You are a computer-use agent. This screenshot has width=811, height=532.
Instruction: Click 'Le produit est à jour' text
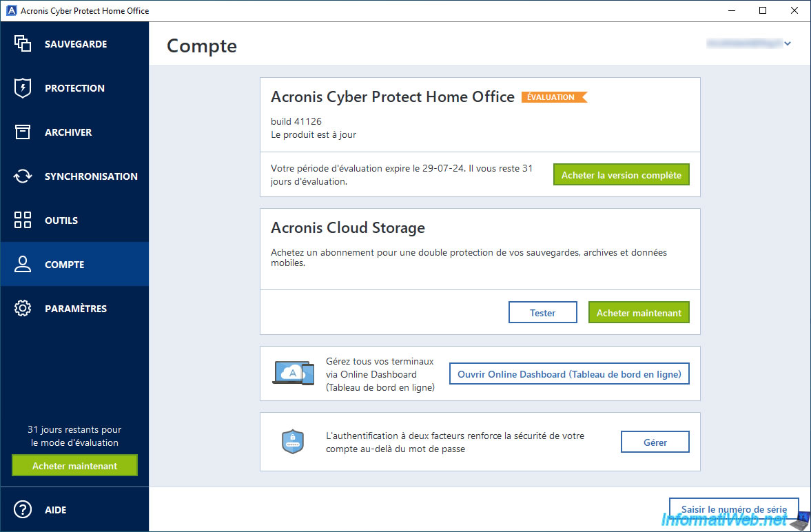(x=314, y=134)
